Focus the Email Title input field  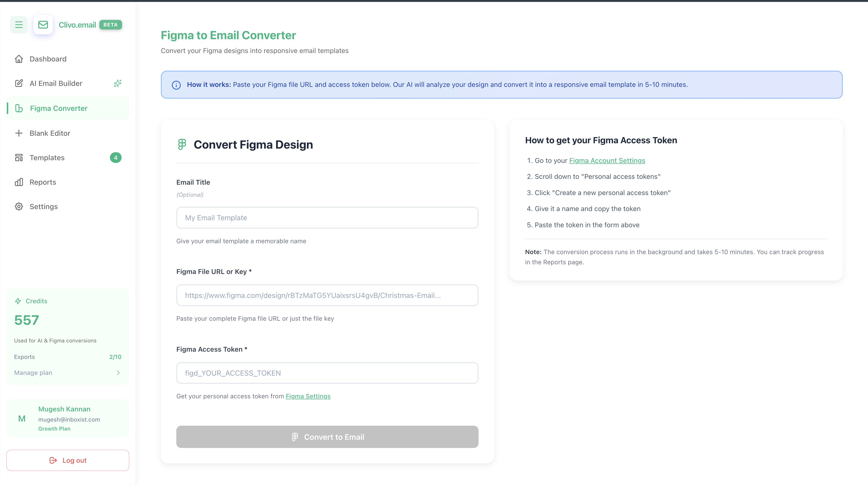point(327,218)
